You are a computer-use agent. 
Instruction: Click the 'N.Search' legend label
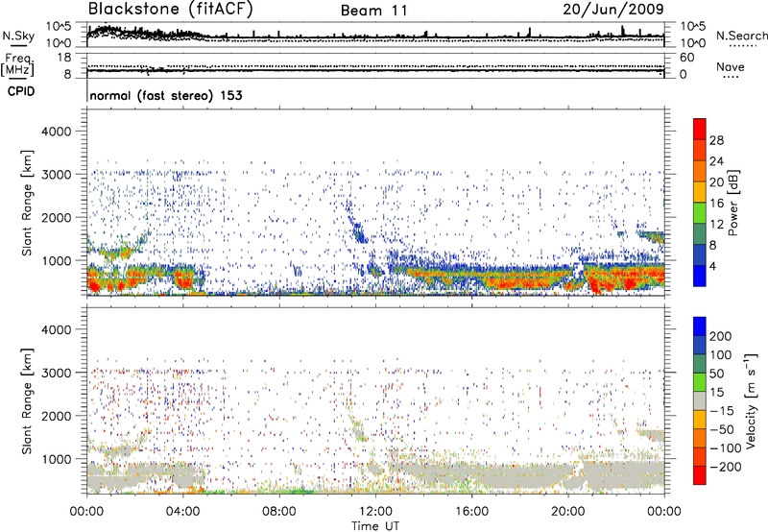click(x=741, y=36)
